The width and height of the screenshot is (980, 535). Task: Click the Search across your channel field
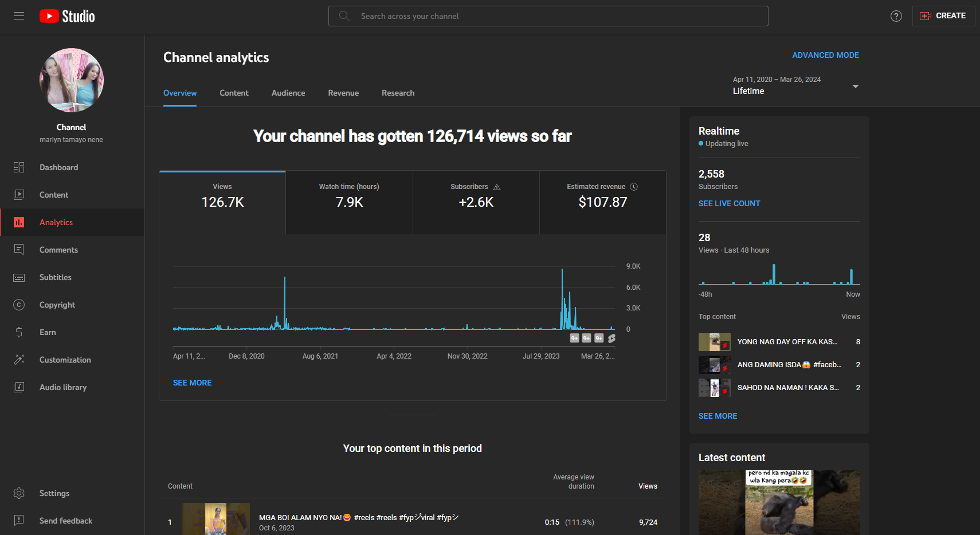(x=548, y=16)
